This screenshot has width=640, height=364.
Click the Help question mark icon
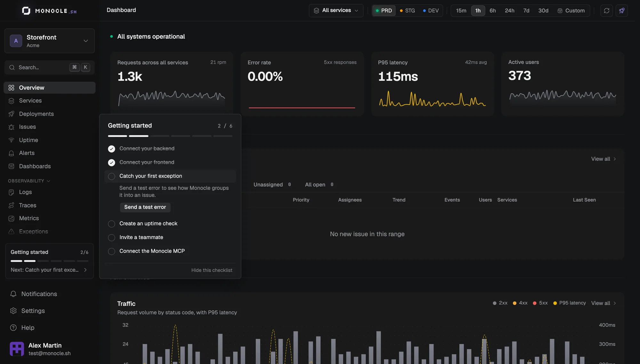pos(13,328)
